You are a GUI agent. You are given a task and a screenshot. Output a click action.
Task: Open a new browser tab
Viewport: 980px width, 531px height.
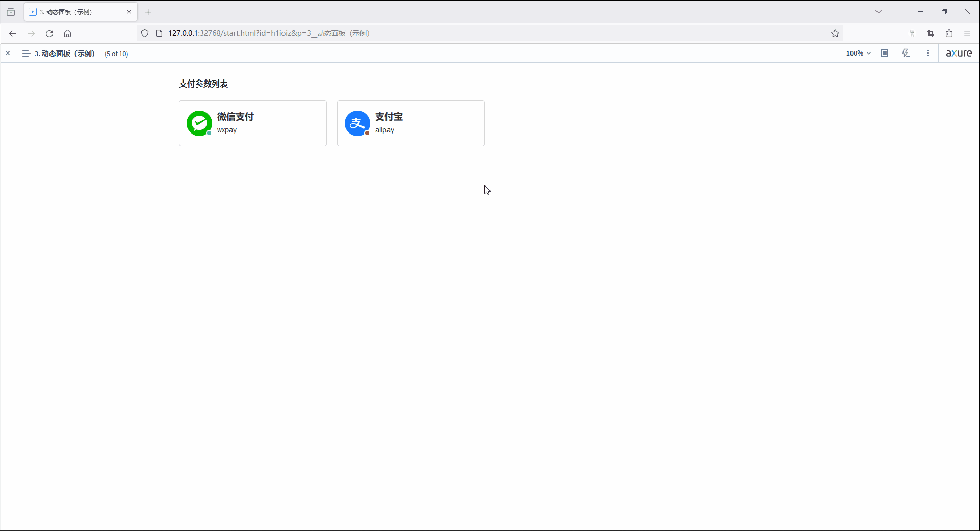coord(148,12)
